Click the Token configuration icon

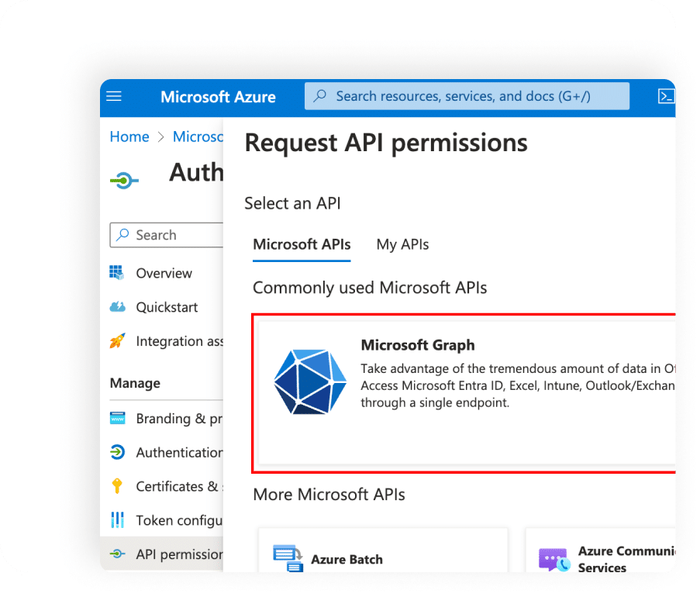(117, 520)
